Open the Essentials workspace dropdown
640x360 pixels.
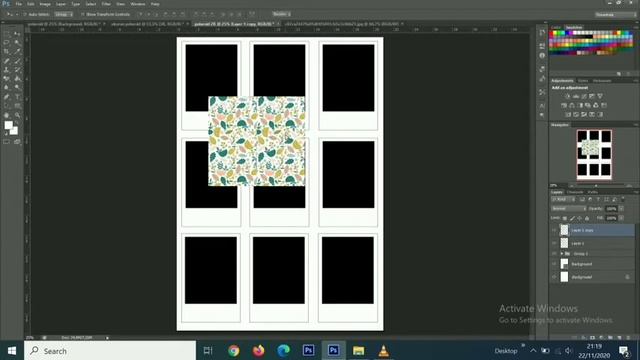(x=615, y=15)
